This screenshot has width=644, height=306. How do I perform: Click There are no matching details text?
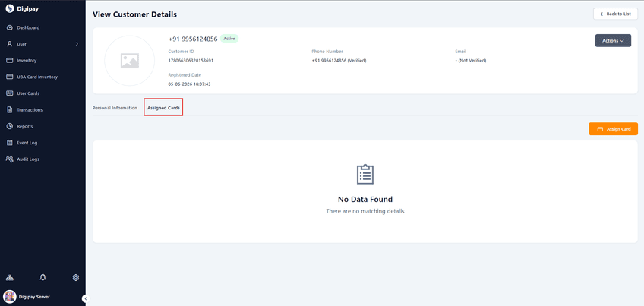(x=365, y=211)
